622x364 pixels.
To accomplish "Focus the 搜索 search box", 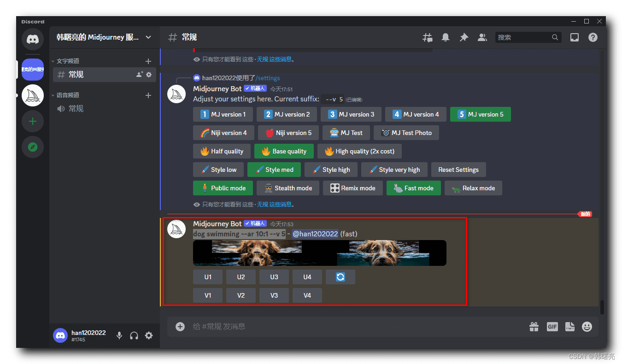I will point(528,37).
